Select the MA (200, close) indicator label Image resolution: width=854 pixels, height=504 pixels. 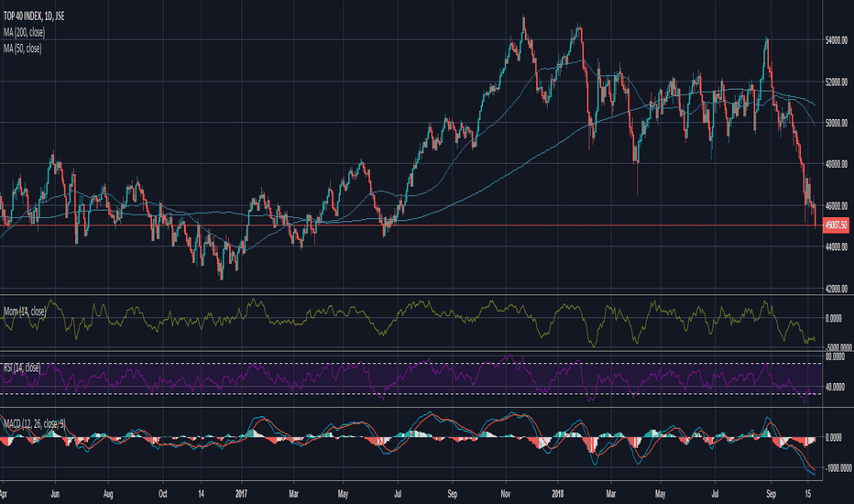pos(24,33)
